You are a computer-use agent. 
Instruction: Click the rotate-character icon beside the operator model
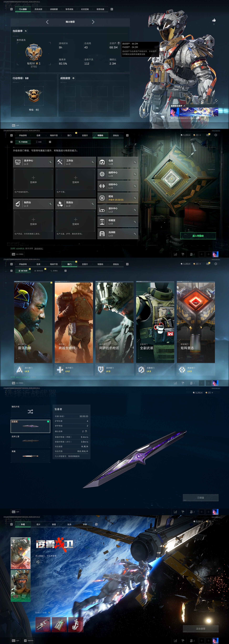(216, 100)
